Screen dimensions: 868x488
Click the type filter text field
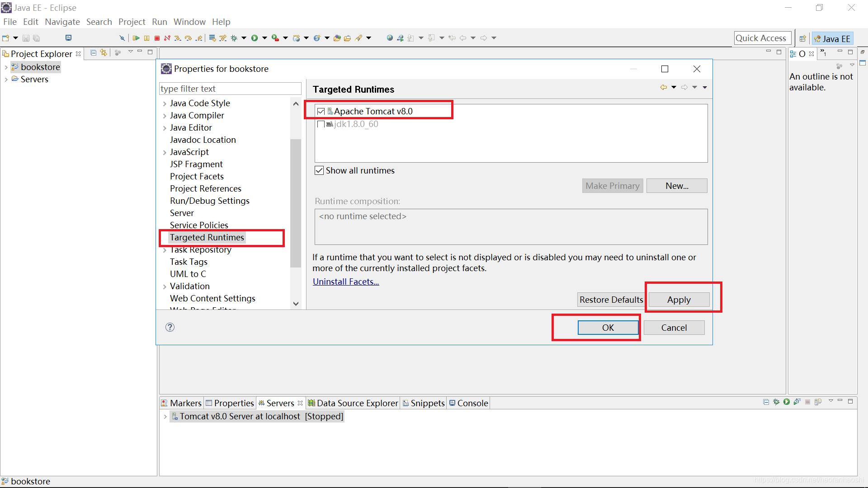(x=230, y=89)
